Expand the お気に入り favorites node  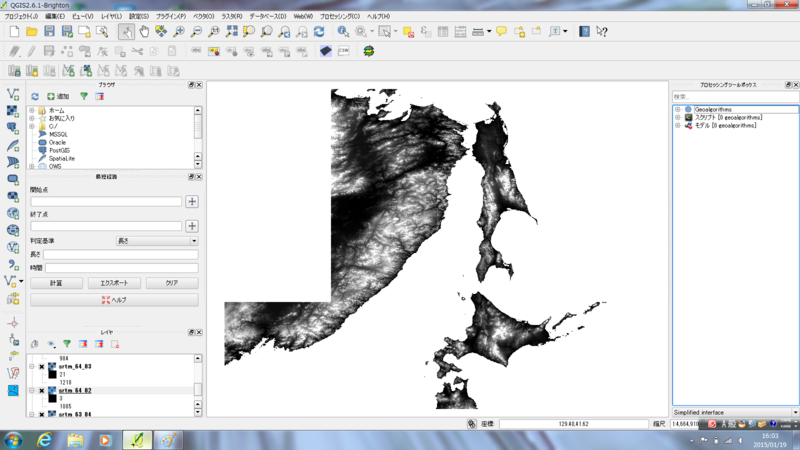tap(32, 118)
